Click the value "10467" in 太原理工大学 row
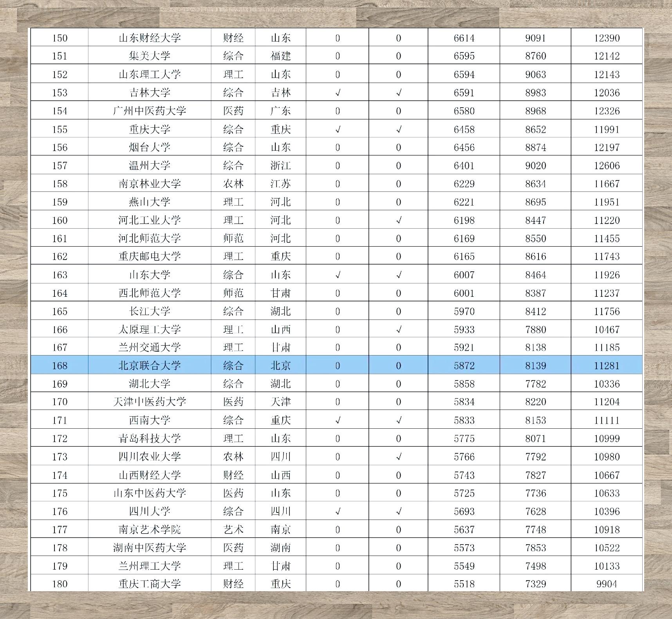This screenshot has width=672, height=619. click(x=607, y=329)
